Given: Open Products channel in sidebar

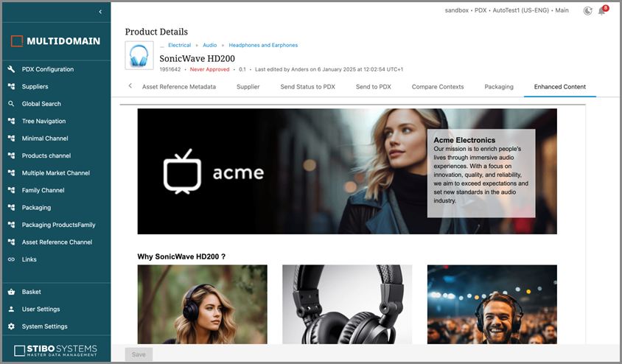Looking at the screenshot, I should tap(46, 155).
